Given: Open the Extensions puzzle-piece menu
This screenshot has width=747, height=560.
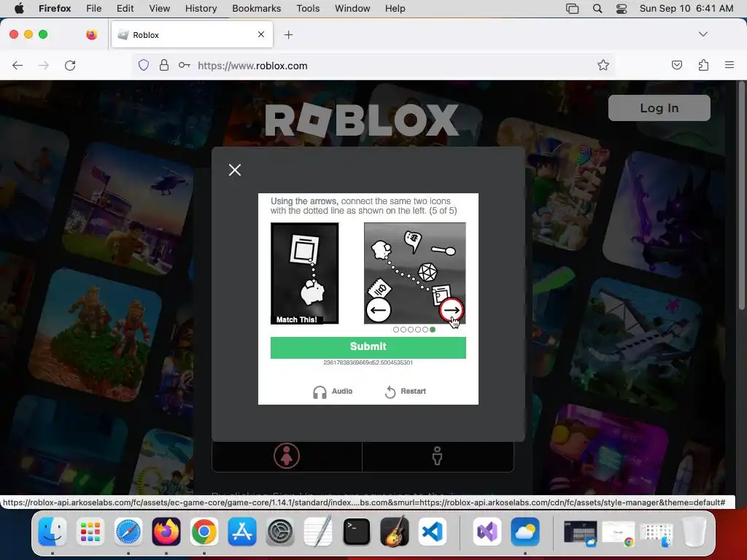Looking at the screenshot, I should (703, 65).
